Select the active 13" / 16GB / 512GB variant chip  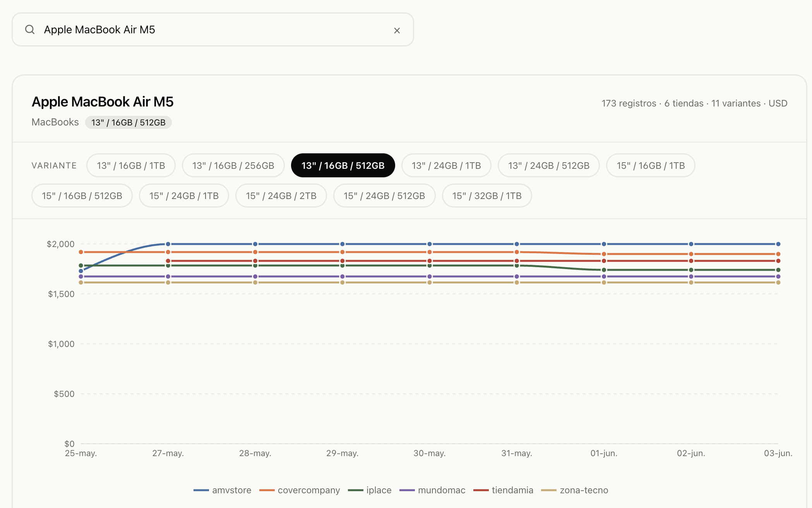coord(343,165)
